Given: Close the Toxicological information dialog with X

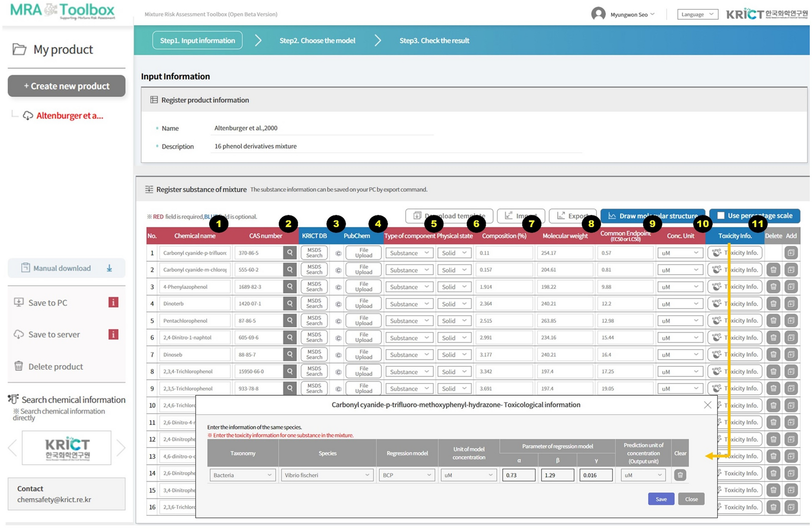Looking at the screenshot, I should (708, 405).
